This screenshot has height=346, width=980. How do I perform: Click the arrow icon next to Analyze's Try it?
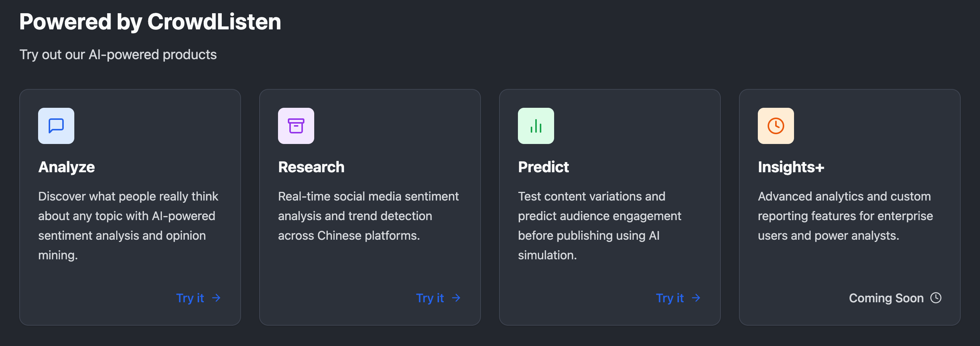point(217,299)
